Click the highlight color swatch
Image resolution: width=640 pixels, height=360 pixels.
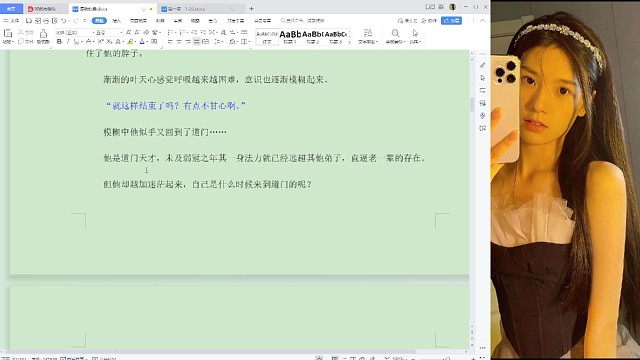coord(130,42)
